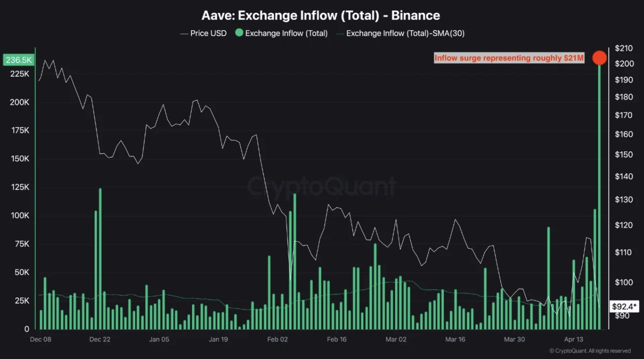Viewport: 644px width, 359px height.
Task: Click the green legend circle icon
Action: [x=238, y=33]
